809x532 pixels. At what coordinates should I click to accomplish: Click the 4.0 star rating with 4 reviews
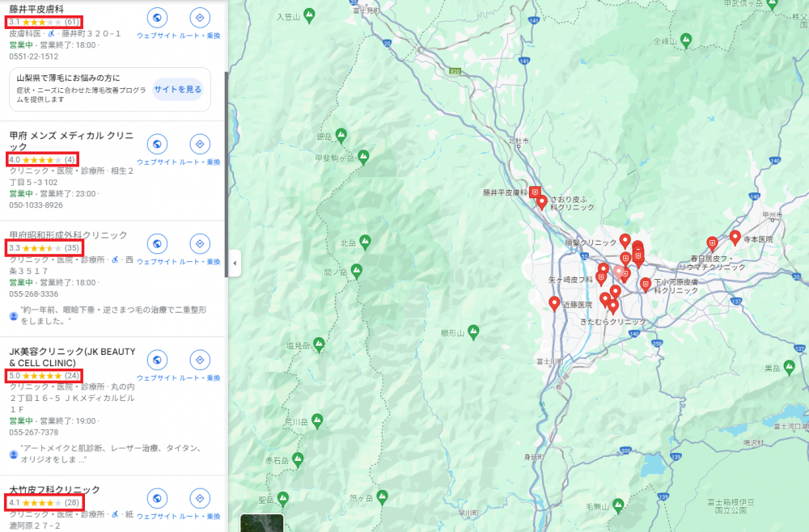[x=42, y=160]
